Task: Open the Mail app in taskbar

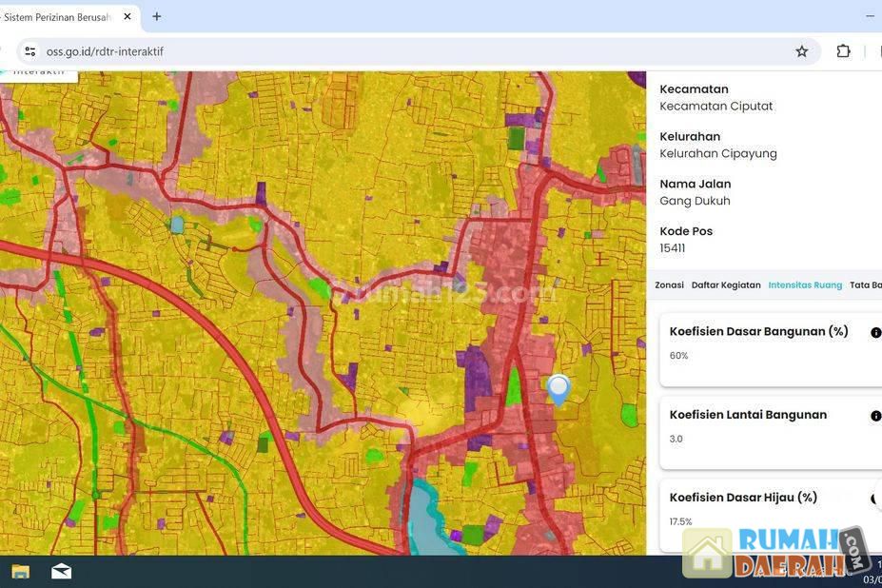Action: point(61,571)
